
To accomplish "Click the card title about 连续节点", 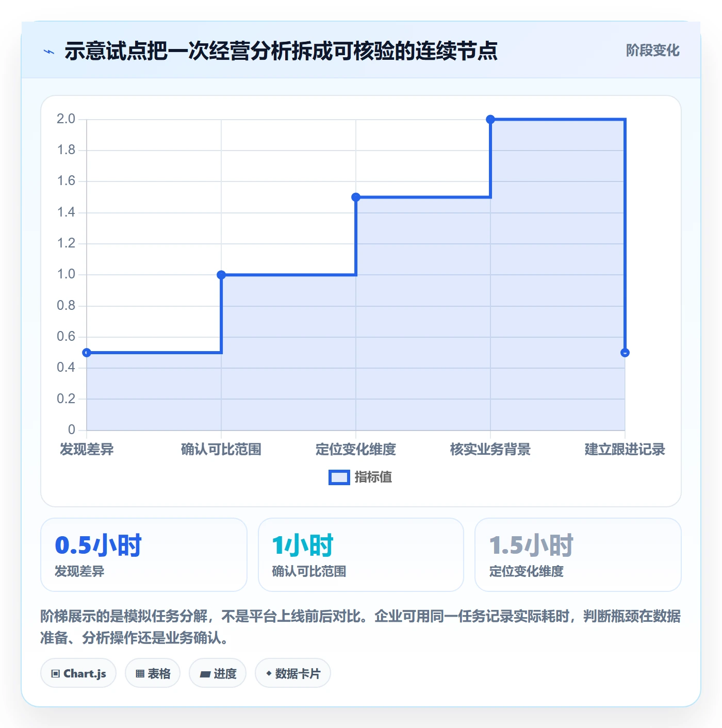I will [x=281, y=51].
